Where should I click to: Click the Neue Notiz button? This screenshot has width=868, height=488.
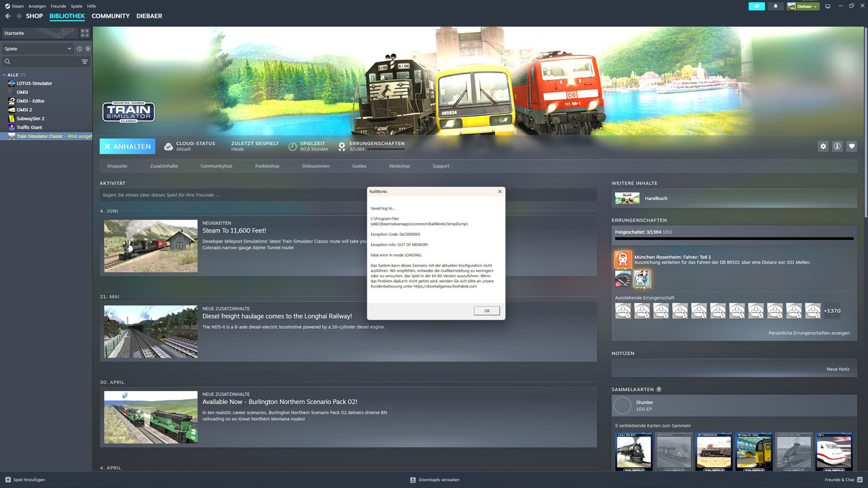838,369
